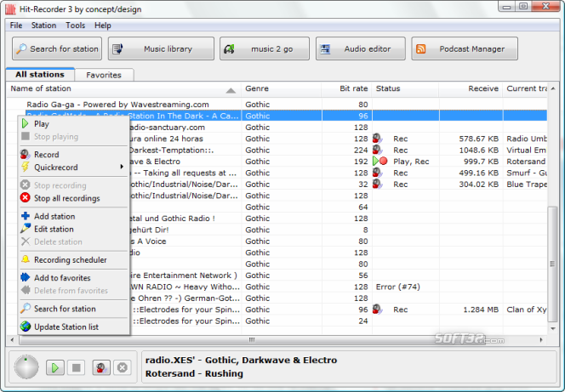Click the magnifier icon on the Search for station toolbar button

(21, 48)
